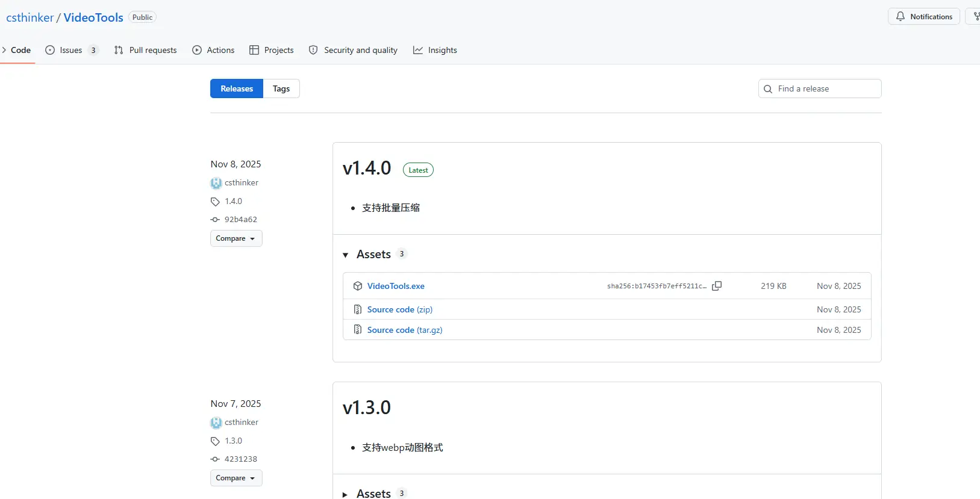
Task: Switch to the Actions tab
Action: pyautogui.click(x=213, y=50)
